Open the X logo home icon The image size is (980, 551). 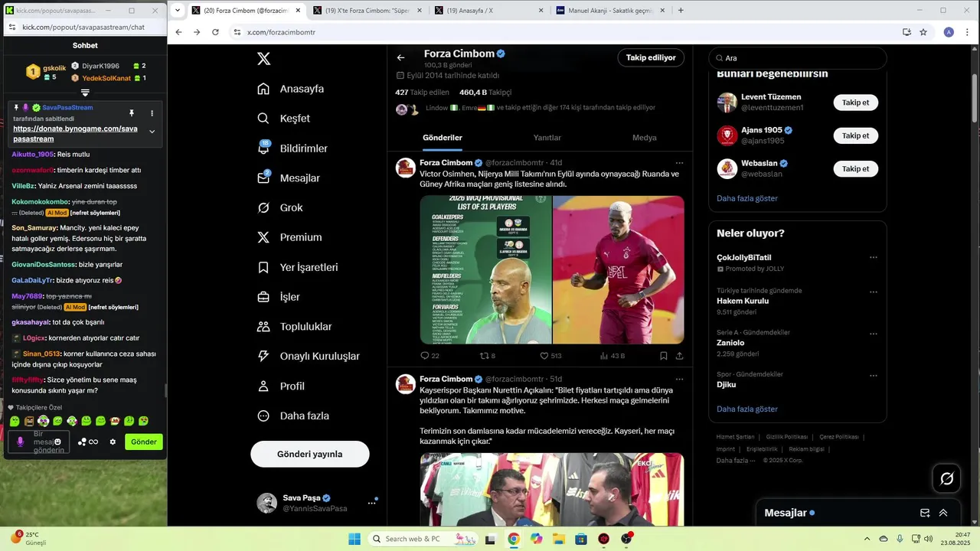click(x=263, y=59)
